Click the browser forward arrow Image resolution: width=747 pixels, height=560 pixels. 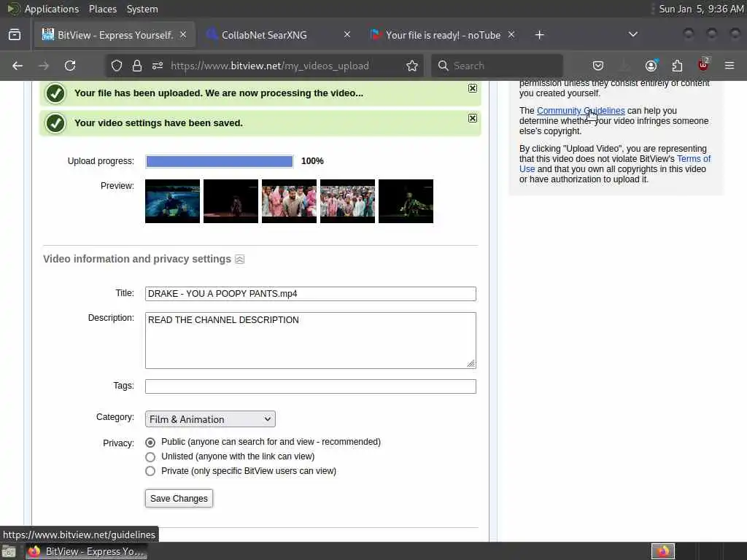44,66
